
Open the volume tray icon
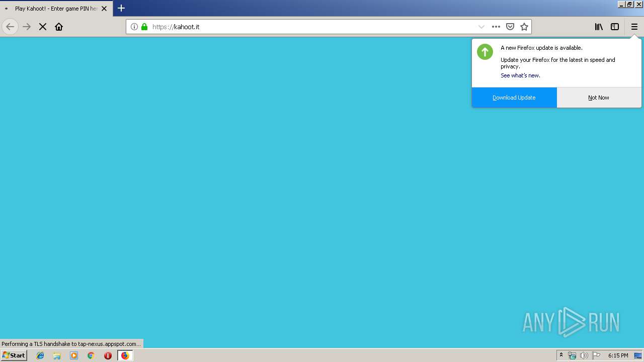tap(584, 355)
